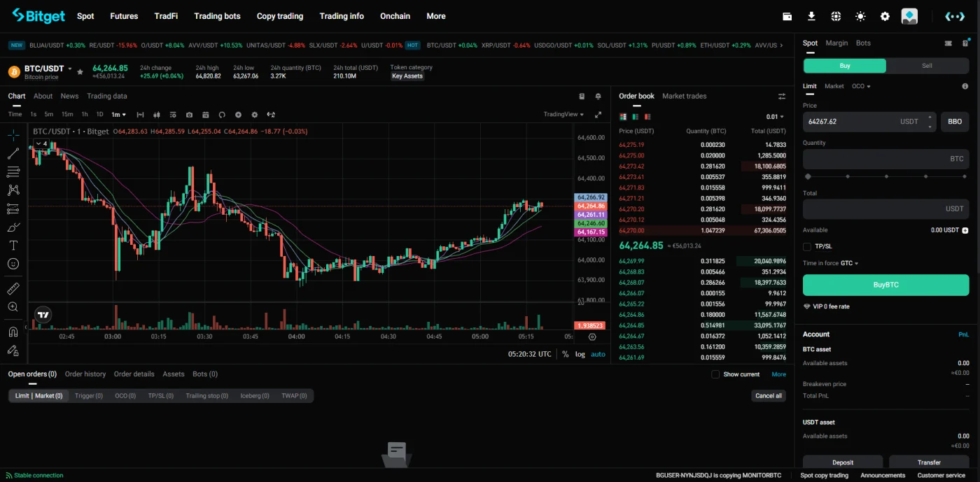The width and height of the screenshot is (980, 482).
Task: Open the candlestick chart style selector
Action: (156, 115)
